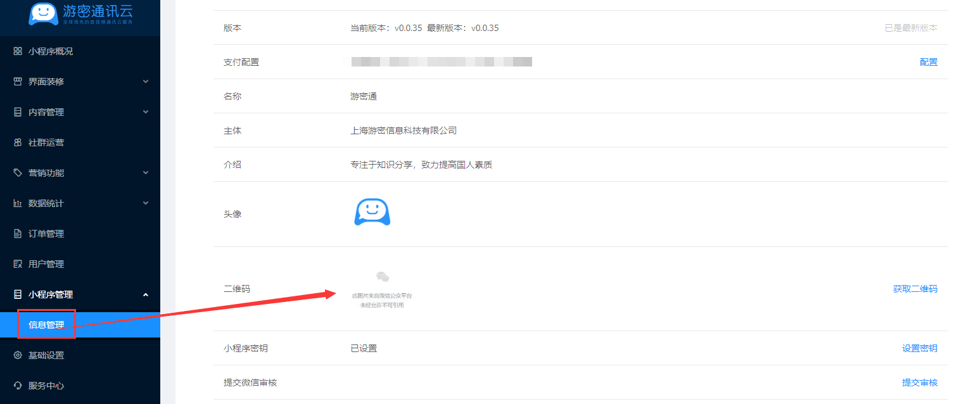Click 提交审核 to submit for review
The width and height of the screenshot is (980, 404).
919,382
